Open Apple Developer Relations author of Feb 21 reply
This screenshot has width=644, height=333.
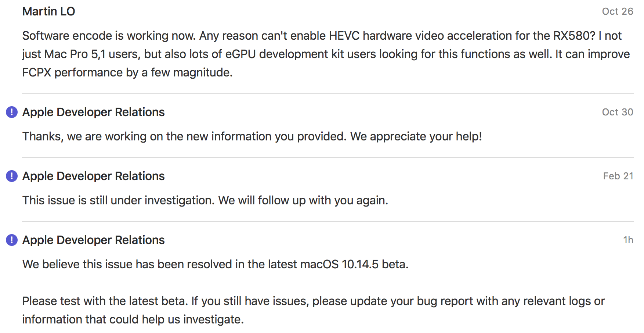coord(93,176)
